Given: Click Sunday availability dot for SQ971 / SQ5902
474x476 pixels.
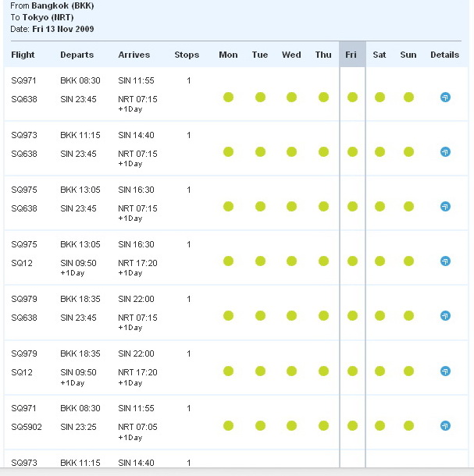Looking at the screenshot, I should coord(408,425).
